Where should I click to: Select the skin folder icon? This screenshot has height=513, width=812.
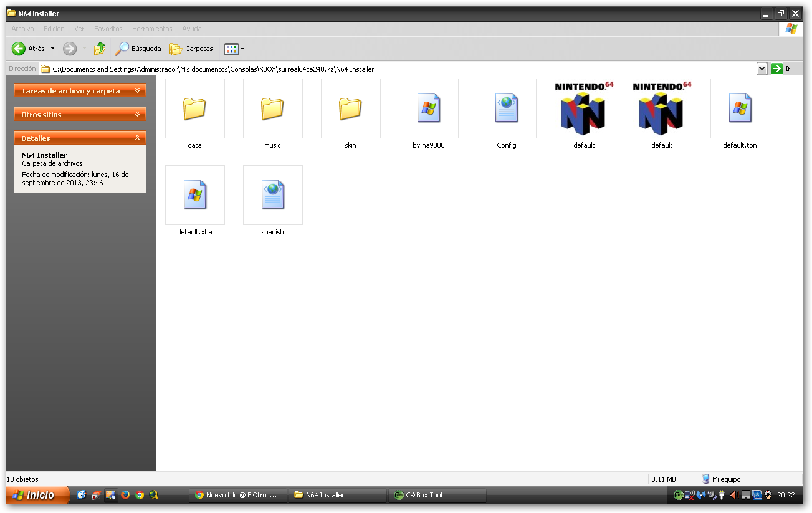point(350,109)
